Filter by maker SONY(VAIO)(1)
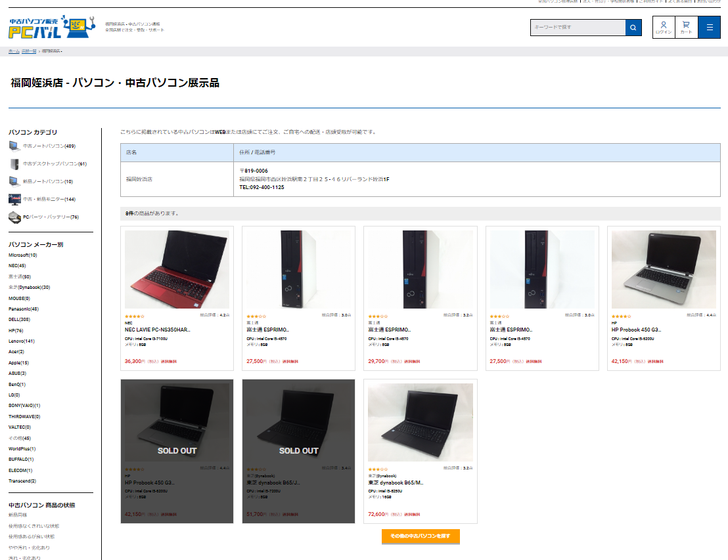The height and width of the screenshot is (560, 728). [x=24, y=406]
